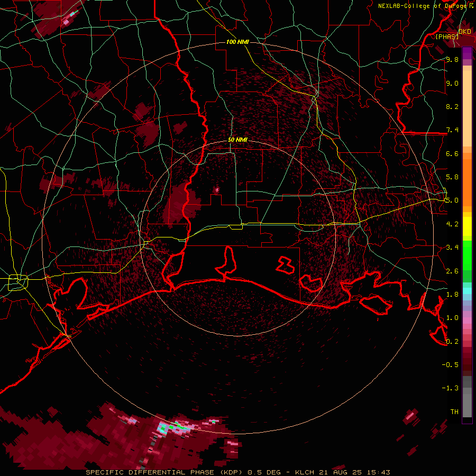Image resolution: width=476 pixels, height=476 pixels.
Task: Click the gray band on the KDP color bar
Action: [x=467, y=397]
